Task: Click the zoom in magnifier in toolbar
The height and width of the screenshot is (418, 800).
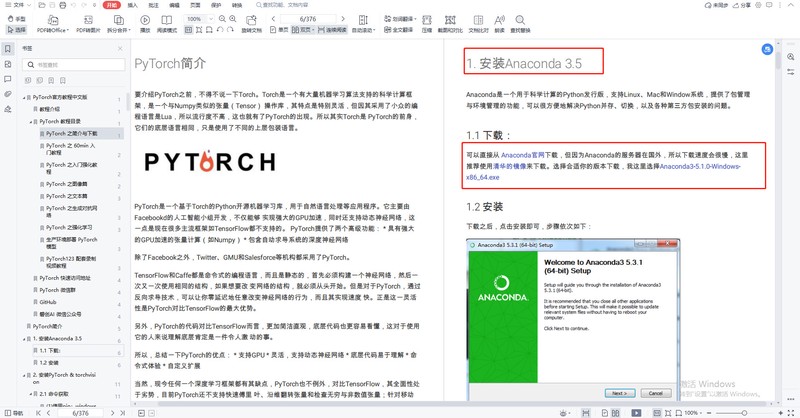Action: click(x=233, y=19)
